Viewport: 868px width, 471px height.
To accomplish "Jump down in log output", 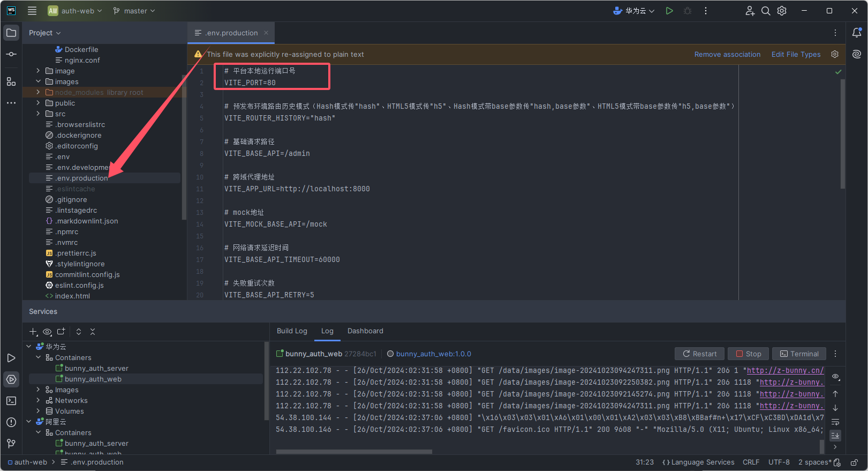I will 835,408.
